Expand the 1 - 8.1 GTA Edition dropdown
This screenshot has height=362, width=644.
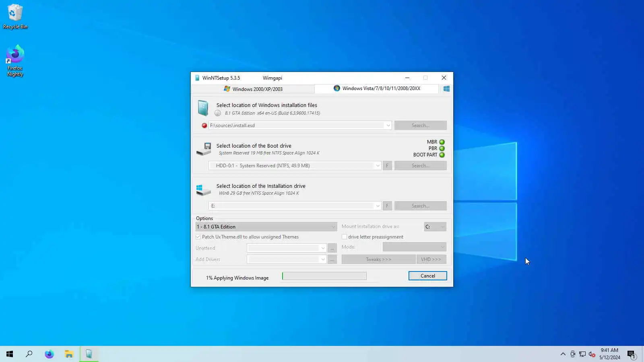click(266, 227)
